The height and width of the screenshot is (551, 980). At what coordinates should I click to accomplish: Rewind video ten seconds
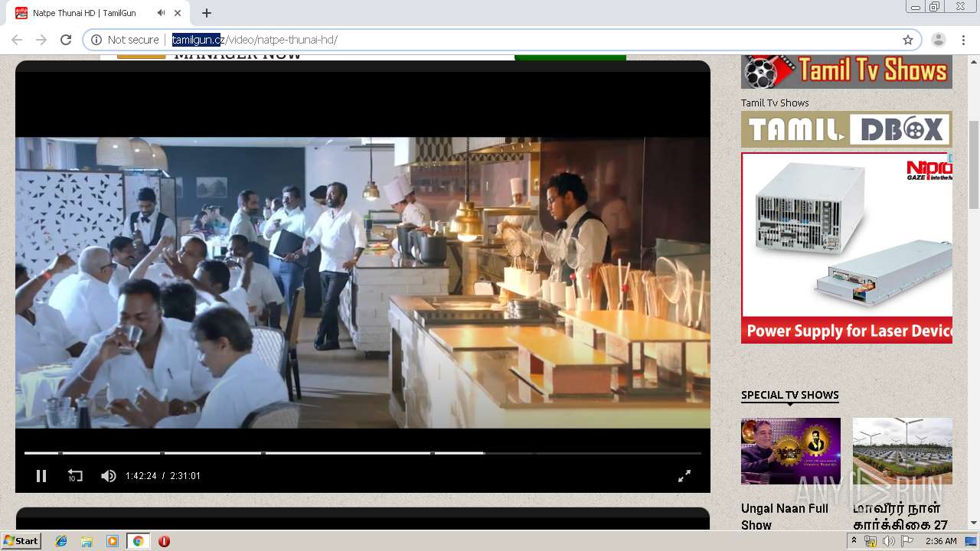click(x=74, y=476)
